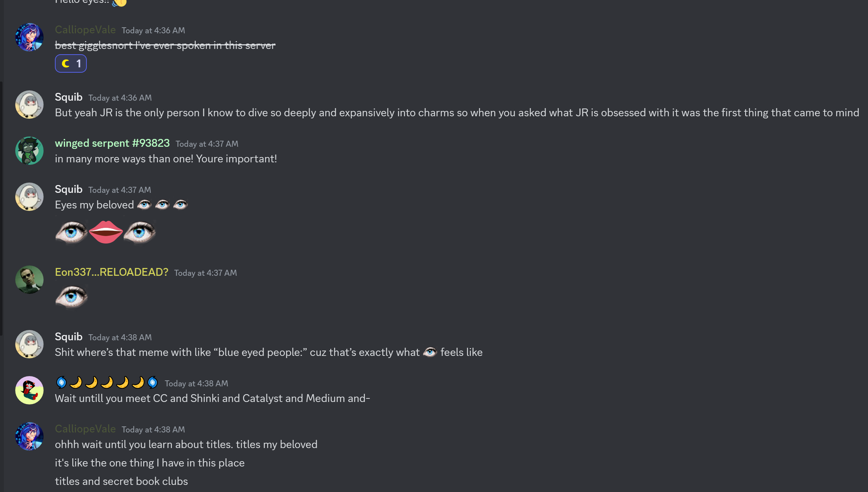The width and height of the screenshot is (868, 492).
Task: Click the Eon337...RELOADEAD? username
Action: [x=111, y=272]
